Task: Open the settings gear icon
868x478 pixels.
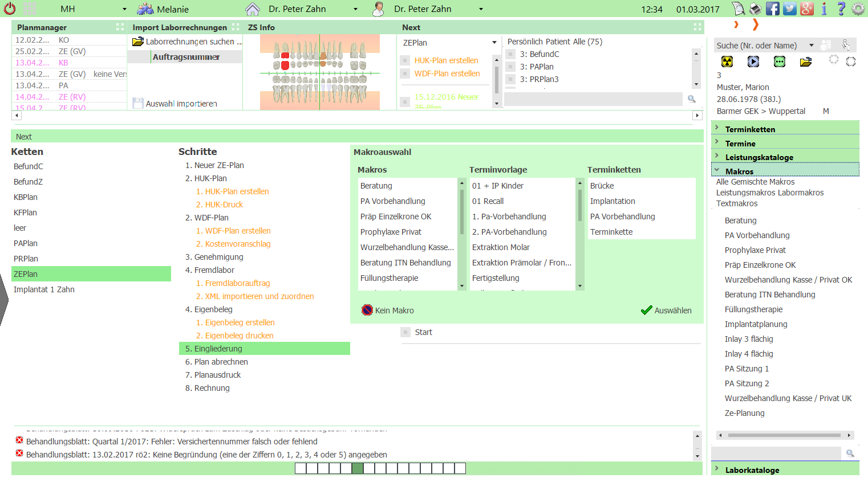Action: tap(858, 9)
